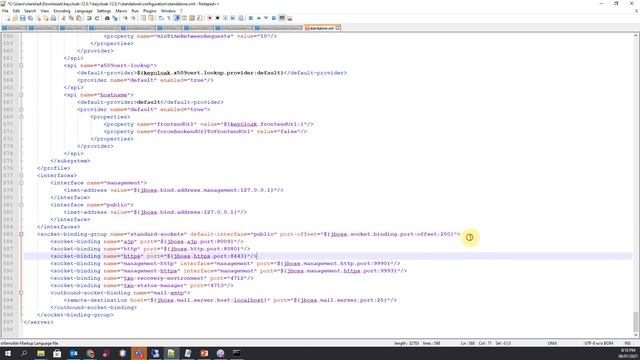Toggle synchronized vertical scrolling icon
Screen dimensions: 640x360
[x=143, y=18]
